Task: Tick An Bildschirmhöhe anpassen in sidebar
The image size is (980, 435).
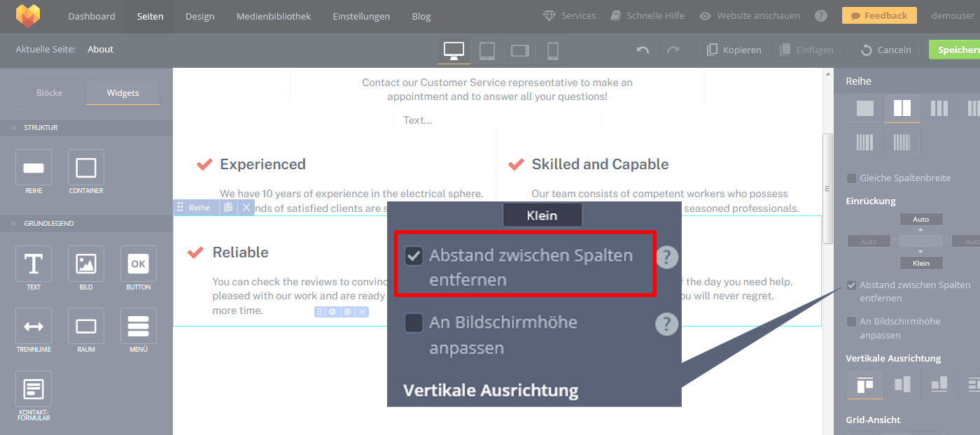Action: pyautogui.click(x=852, y=322)
